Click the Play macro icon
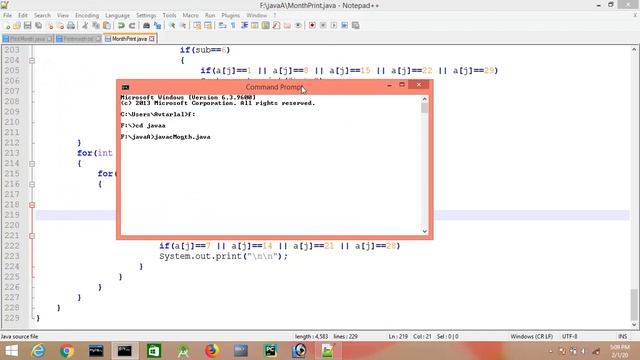Viewport: 640px width, 360px height. (333, 26)
